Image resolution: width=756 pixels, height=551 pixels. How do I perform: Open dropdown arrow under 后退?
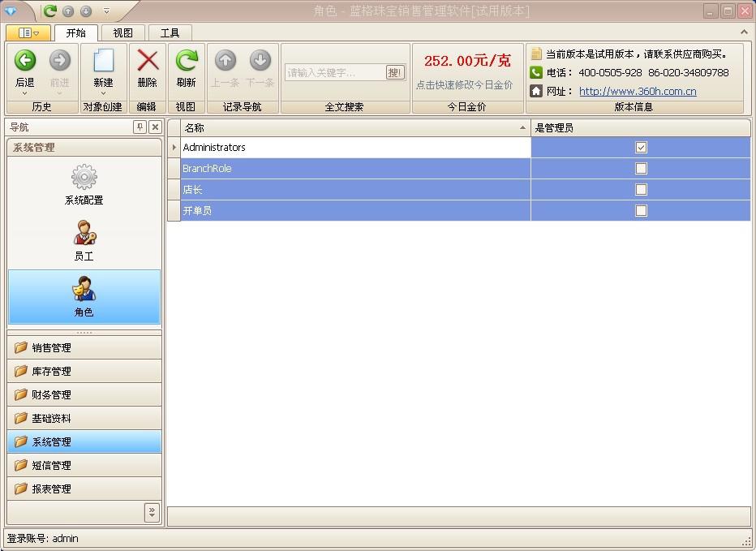pos(24,93)
